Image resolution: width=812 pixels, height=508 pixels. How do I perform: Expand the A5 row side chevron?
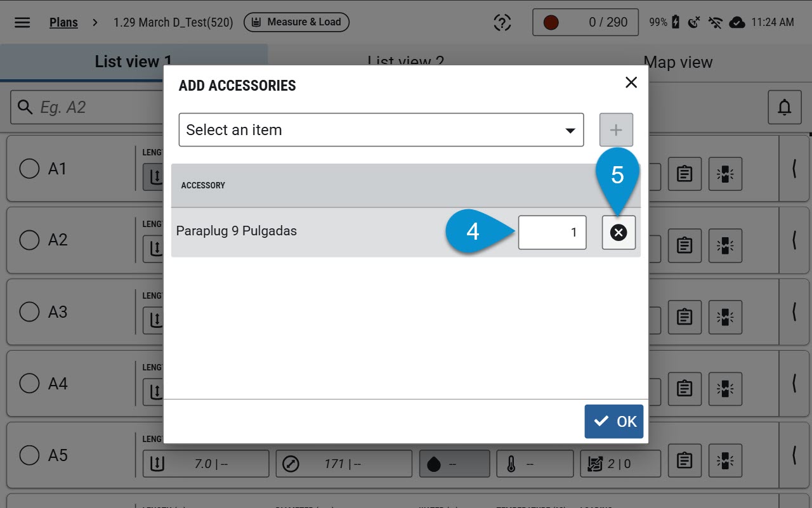click(x=794, y=455)
